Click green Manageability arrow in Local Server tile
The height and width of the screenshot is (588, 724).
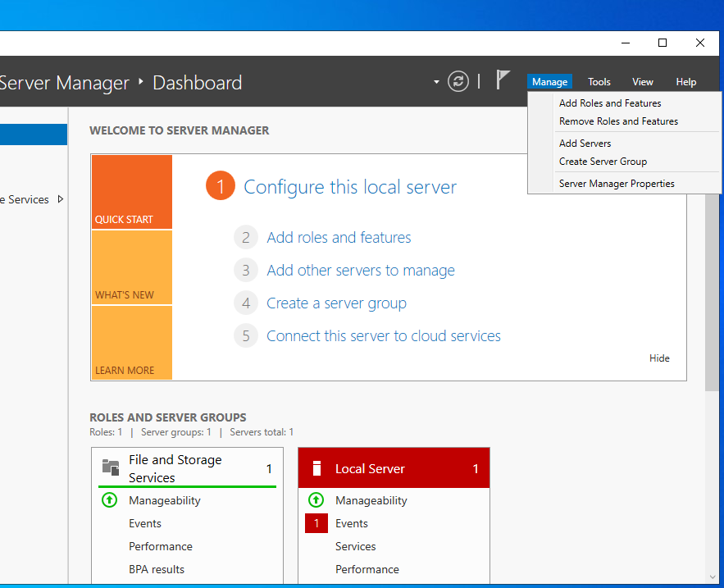(316, 499)
